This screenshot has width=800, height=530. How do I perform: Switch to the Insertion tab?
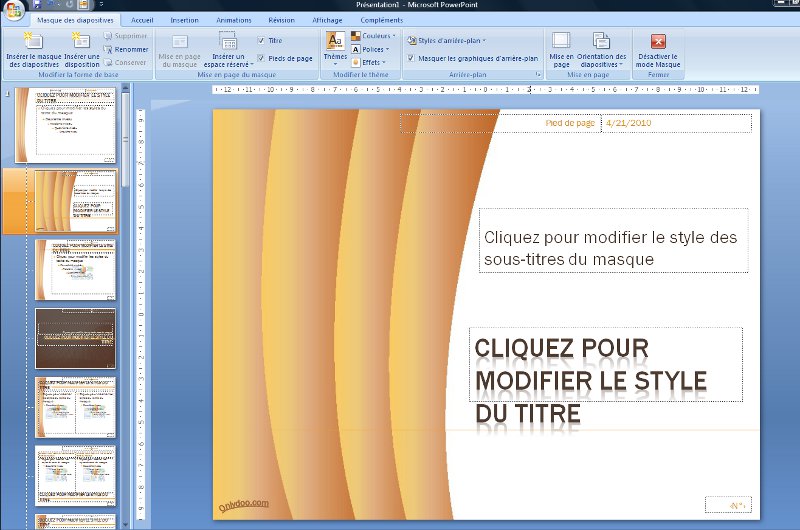click(184, 20)
